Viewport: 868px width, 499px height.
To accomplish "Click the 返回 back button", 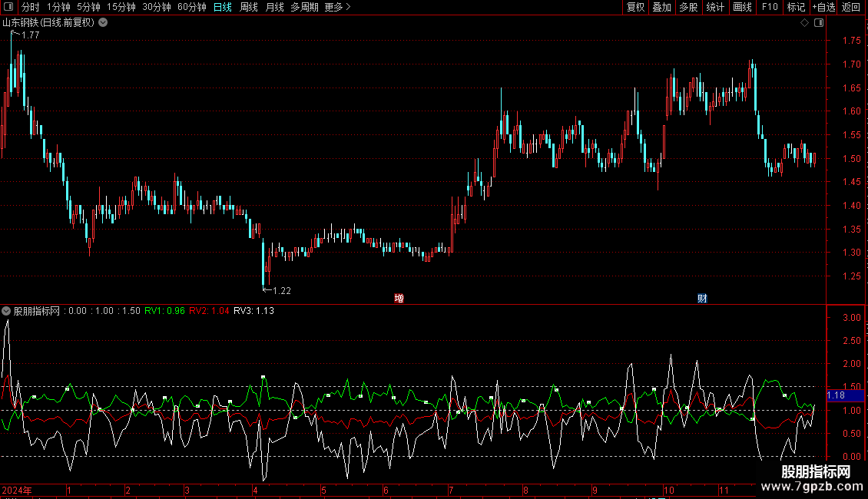I will pos(851,7).
